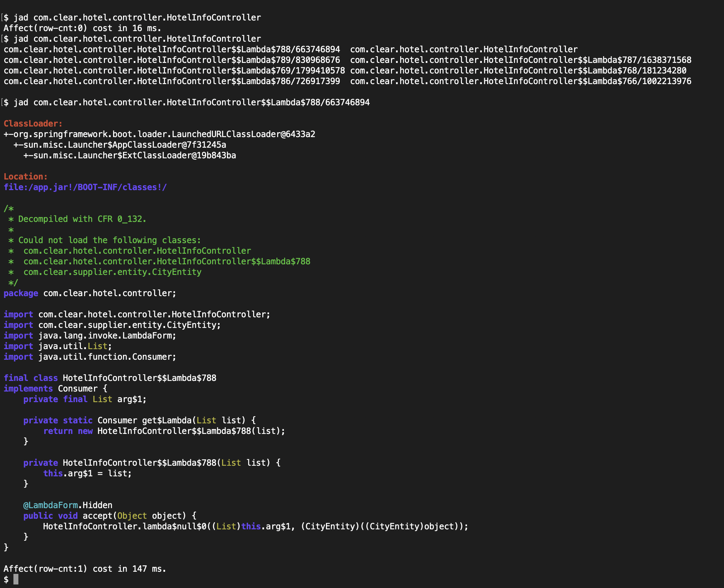Click the @LambdaForm.Hidden annotation
Image resolution: width=724 pixels, height=588 pixels.
click(x=68, y=505)
